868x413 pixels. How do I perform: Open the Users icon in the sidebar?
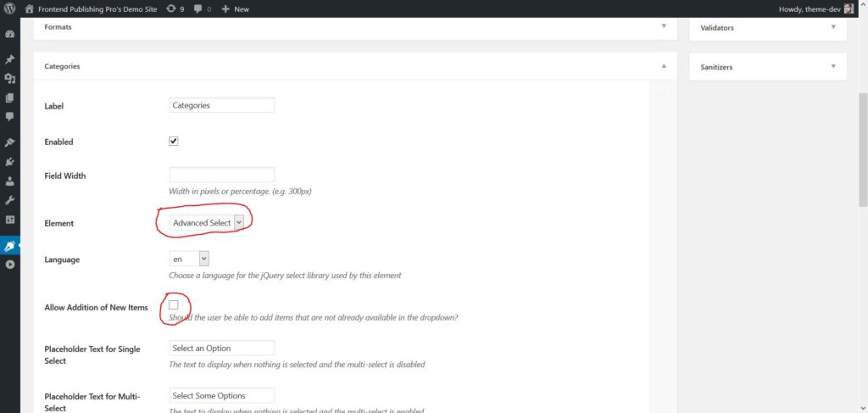coord(9,181)
